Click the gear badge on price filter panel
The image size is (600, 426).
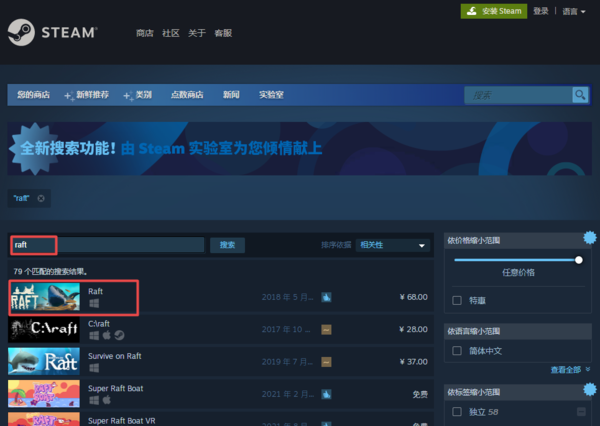click(590, 238)
